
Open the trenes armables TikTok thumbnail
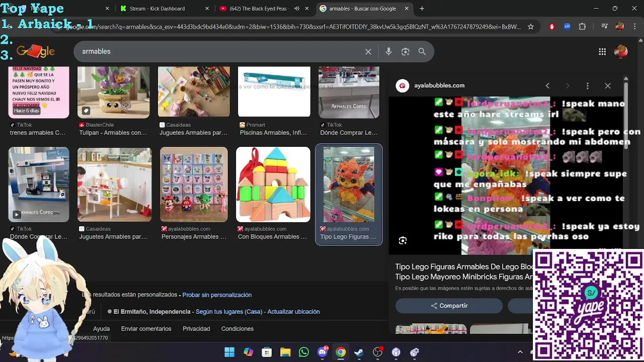39,93
